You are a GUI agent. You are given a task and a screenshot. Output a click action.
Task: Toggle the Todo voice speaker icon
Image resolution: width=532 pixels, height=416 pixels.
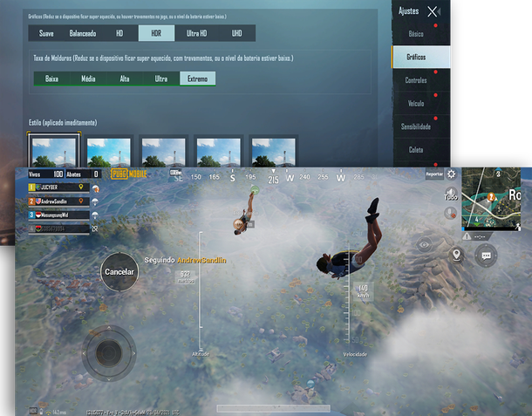[x=451, y=194]
